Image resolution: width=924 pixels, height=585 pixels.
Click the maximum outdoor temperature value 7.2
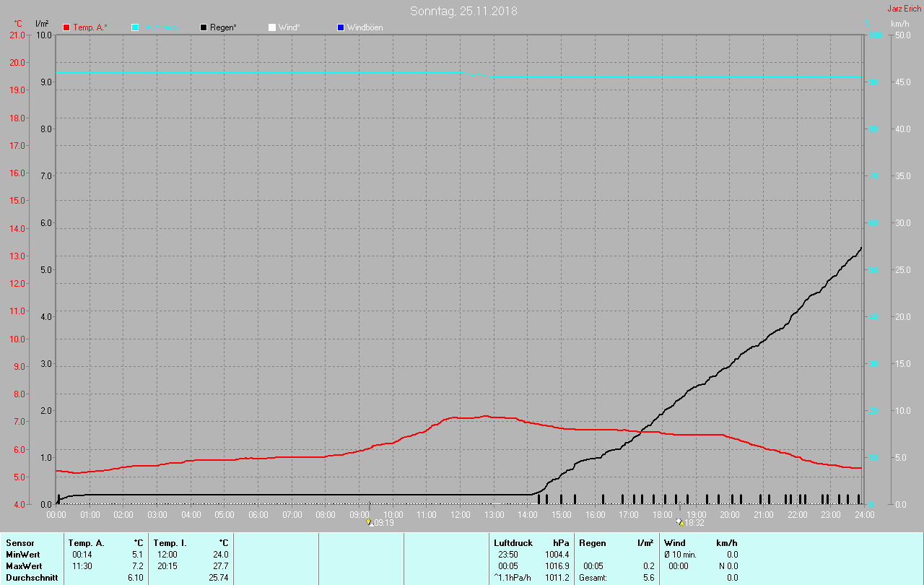[137, 565]
